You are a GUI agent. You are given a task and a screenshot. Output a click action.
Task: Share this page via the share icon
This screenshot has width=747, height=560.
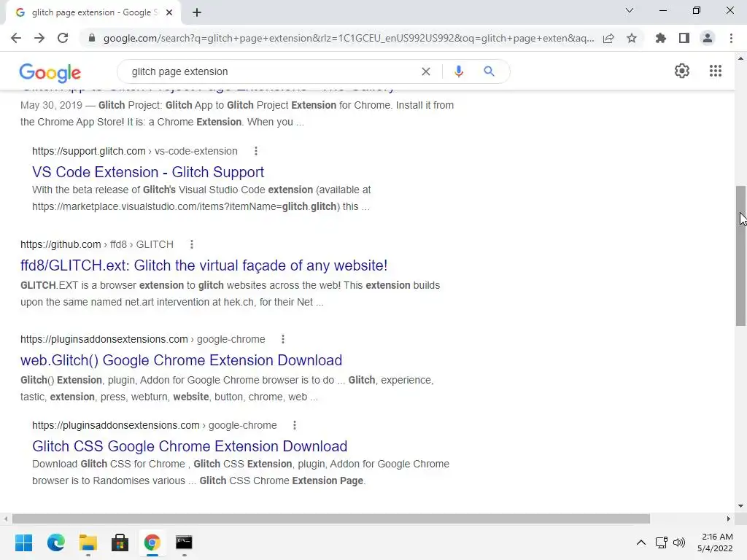click(x=608, y=38)
